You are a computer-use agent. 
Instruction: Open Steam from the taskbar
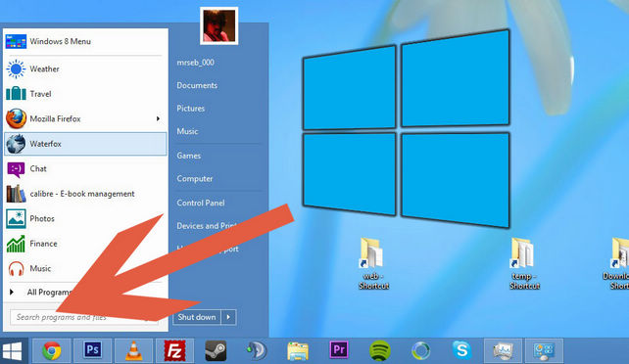pos(216,351)
